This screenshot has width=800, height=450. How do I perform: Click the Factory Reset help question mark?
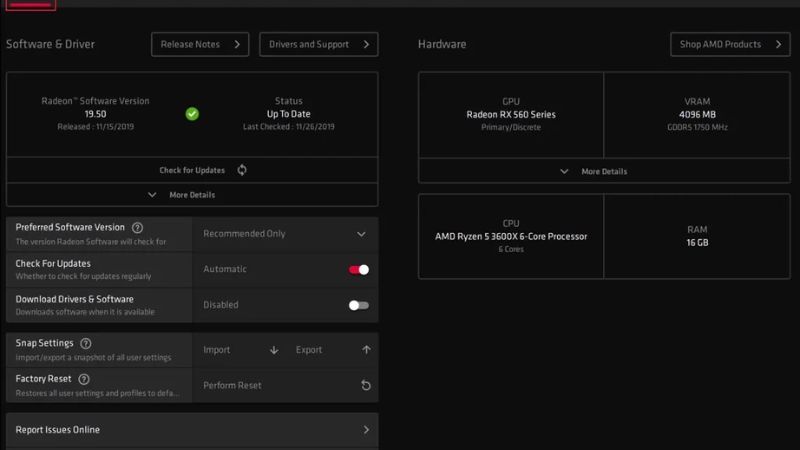[x=84, y=379]
